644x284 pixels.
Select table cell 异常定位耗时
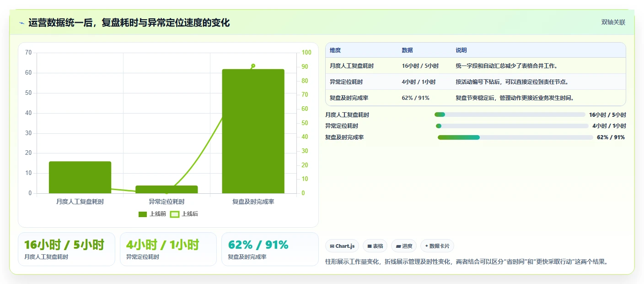(346, 82)
